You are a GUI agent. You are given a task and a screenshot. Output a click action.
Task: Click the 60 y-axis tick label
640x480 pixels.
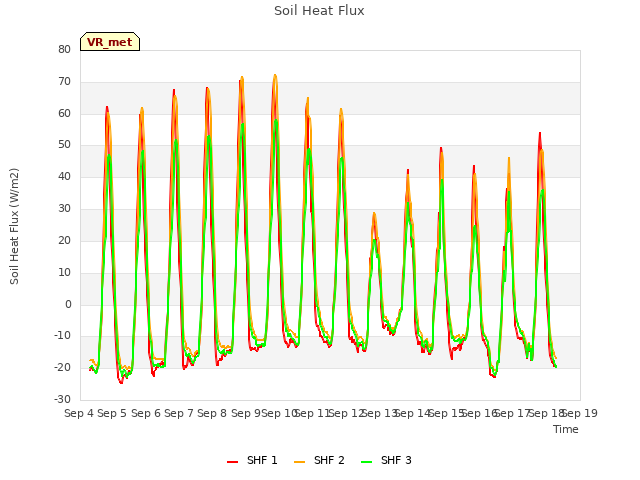pyautogui.click(x=64, y=113)
